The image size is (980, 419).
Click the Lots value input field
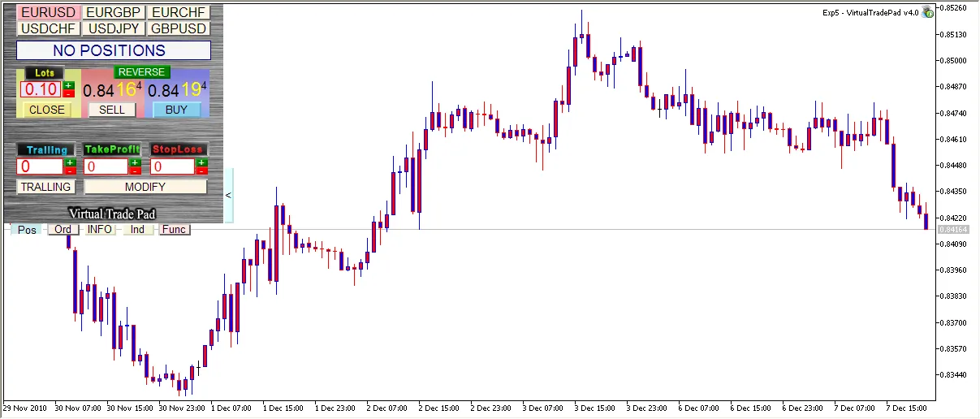pyautogui.click(x=40, y=89)
